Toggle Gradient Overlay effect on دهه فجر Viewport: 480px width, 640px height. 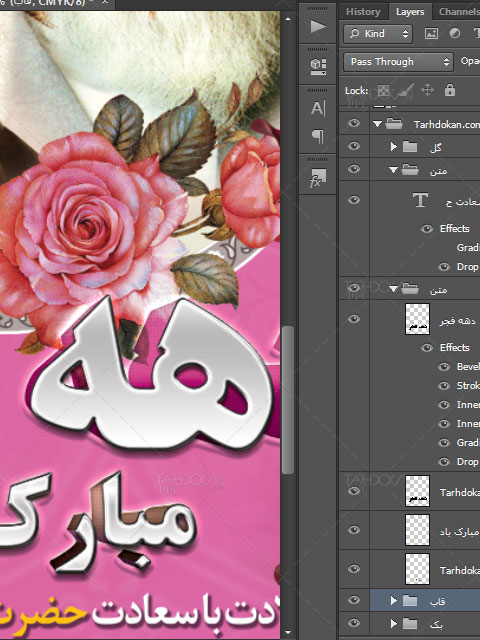[444, 443]
